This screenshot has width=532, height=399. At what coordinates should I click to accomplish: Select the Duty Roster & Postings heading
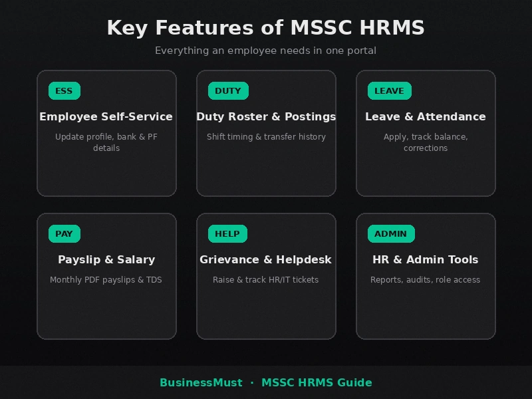point(266,117)
